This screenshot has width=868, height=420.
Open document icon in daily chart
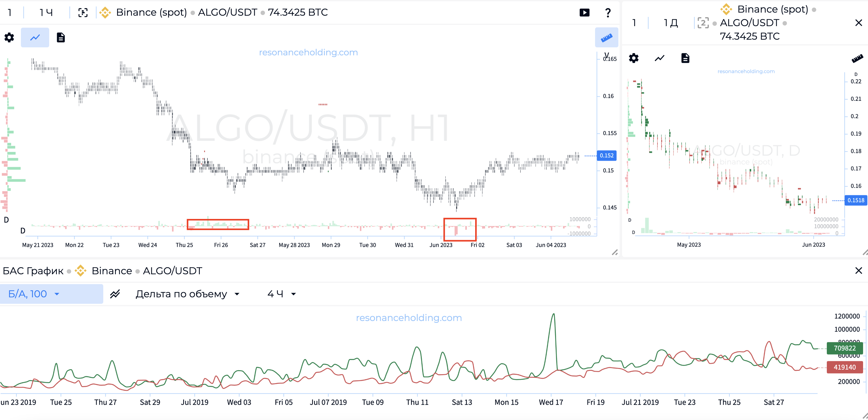pos(685,58)
